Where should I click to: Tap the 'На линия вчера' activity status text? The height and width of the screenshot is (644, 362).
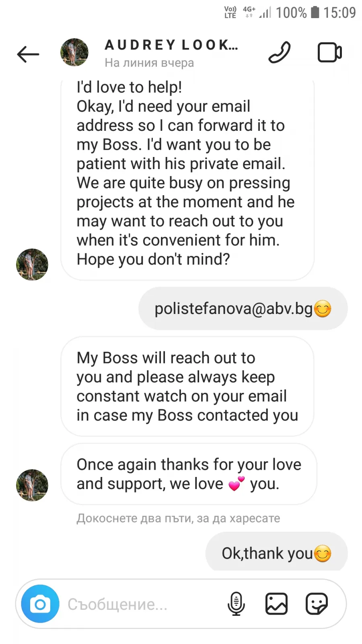coord(149,63)
